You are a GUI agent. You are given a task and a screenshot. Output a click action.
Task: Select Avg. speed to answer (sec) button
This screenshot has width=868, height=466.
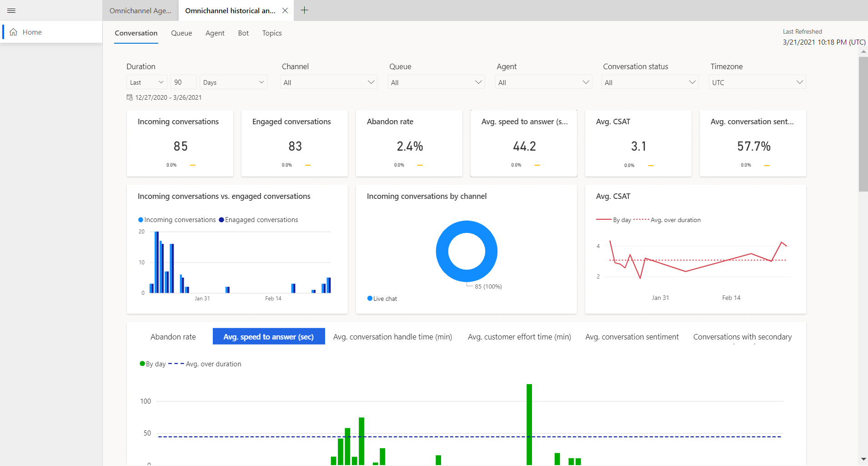coord(269,336)
